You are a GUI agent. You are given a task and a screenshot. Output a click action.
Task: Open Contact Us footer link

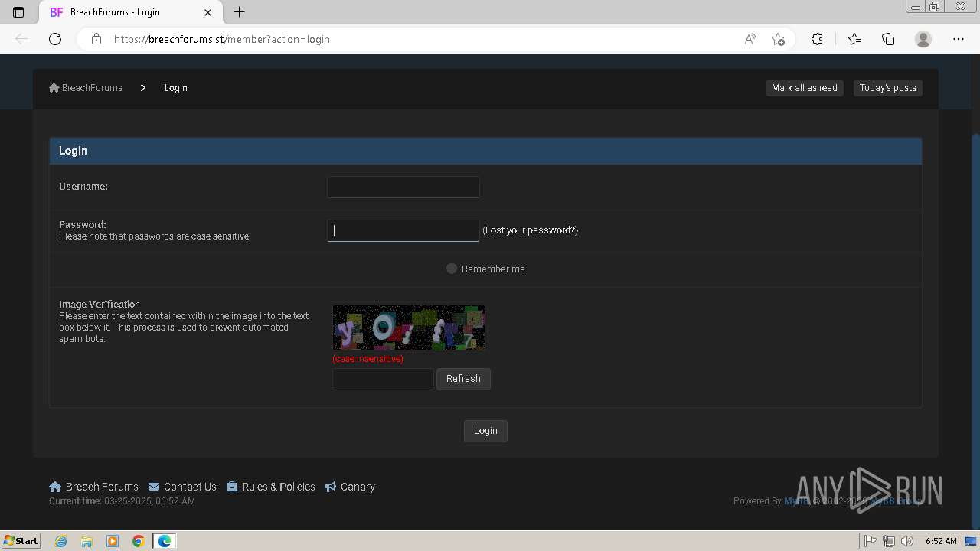click(x=182, y=487)
